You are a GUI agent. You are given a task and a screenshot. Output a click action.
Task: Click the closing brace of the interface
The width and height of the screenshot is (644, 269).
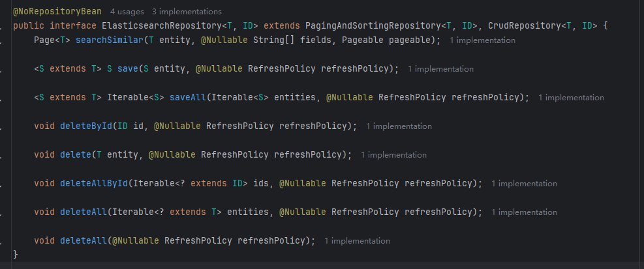point(16,254)
